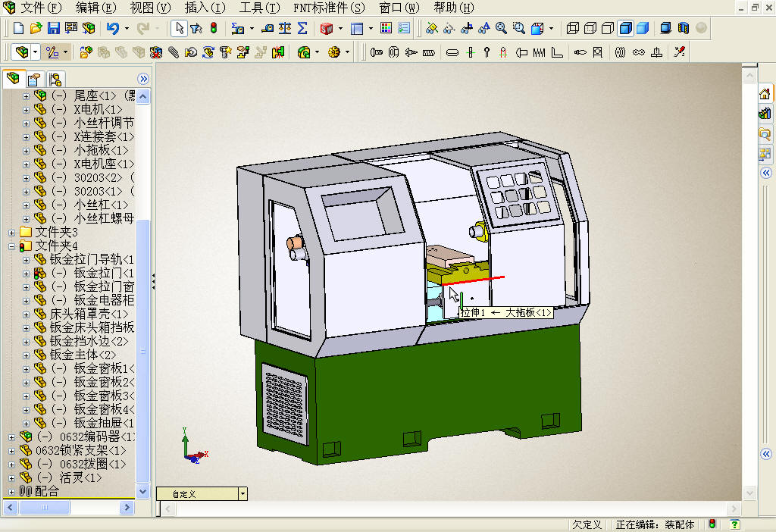Select 小拖板<1> in the tree
This screenshot has width=776, height=532.
point(101,150)
